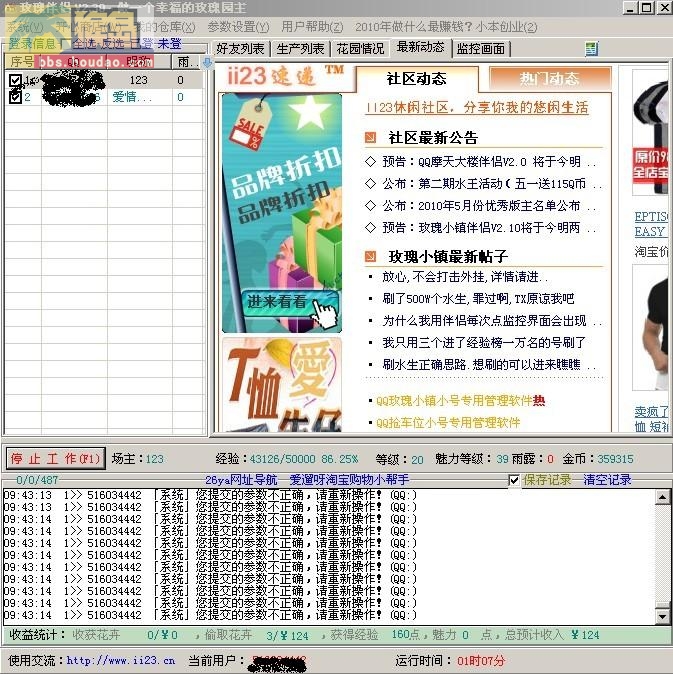Toggle the 保存记录 checkbox
673x674 pixels.
pyautogui.click(x=514, y=480)
